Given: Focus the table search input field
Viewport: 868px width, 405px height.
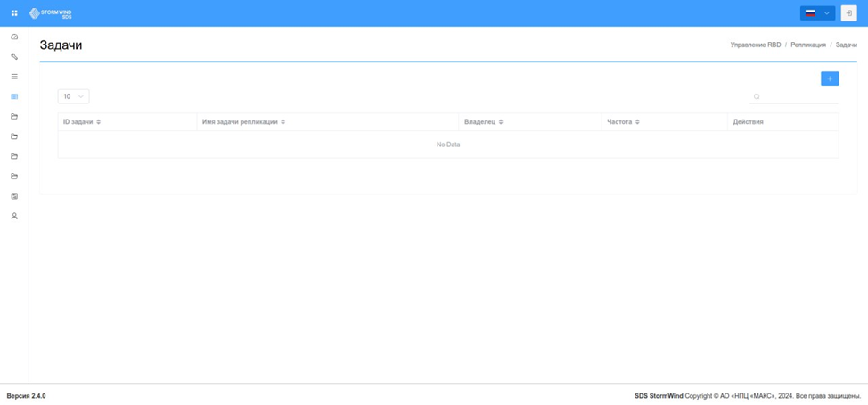Looking at the screenshot, I should 794,96.
